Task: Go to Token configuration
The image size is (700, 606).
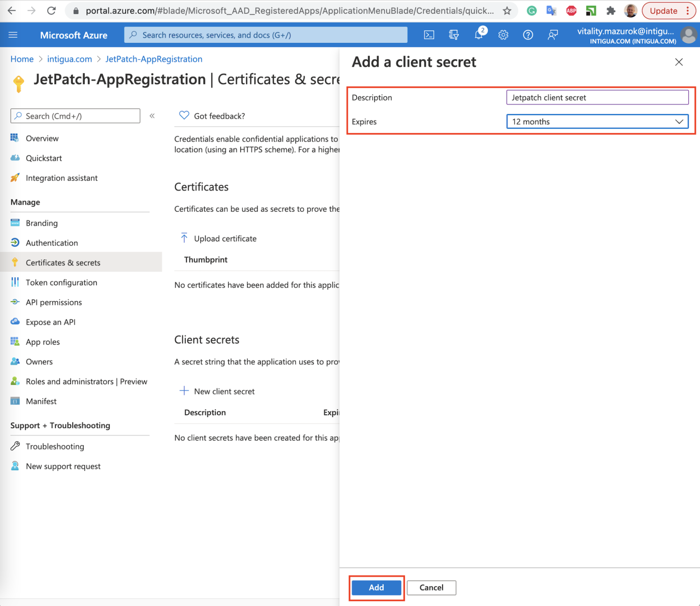Action: 61,282
